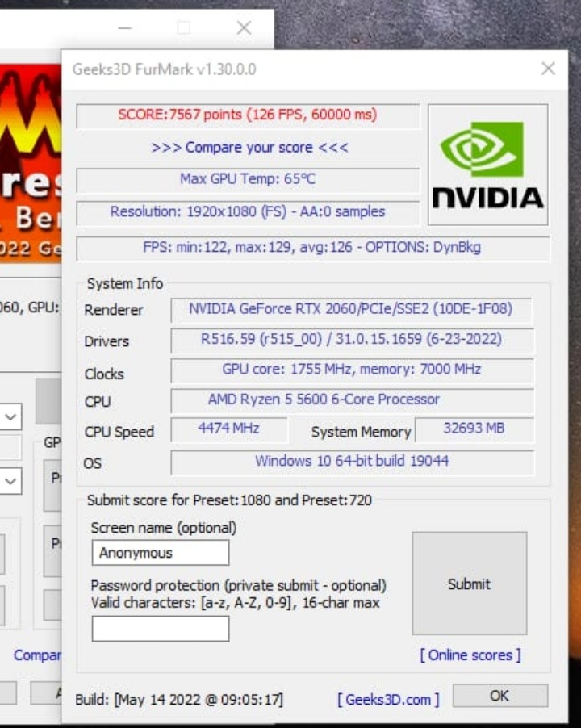581x728 pixels.
Task: Click the OS Windows 10 64-bit field
Action: (x=352, y=462)
